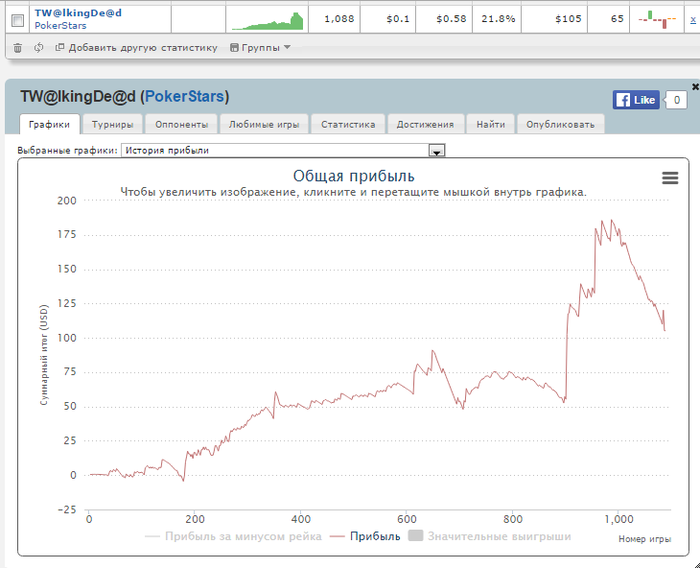Toggle the Прибыль legend series
This screenshot has height=568, width=700.
click(365, 536)
